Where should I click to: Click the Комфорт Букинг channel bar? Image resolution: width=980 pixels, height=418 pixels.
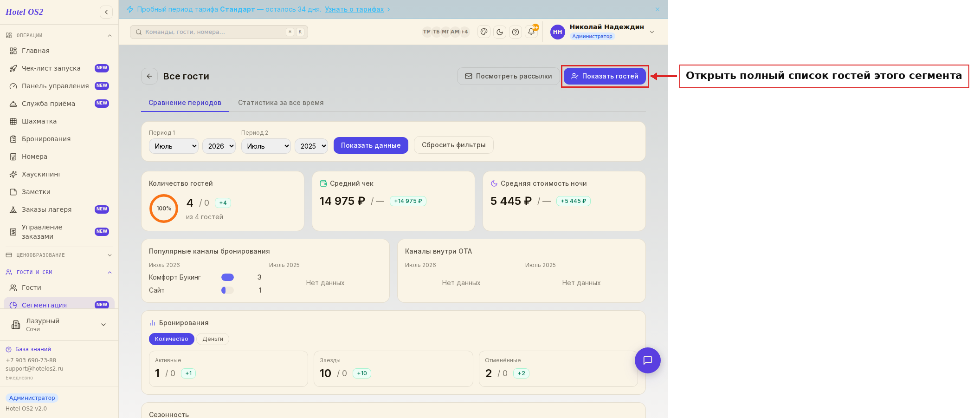227,277
